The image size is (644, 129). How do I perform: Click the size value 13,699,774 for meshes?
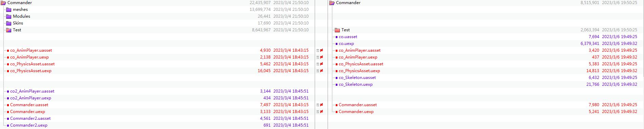pyautogui.click(x=260, y=10)
